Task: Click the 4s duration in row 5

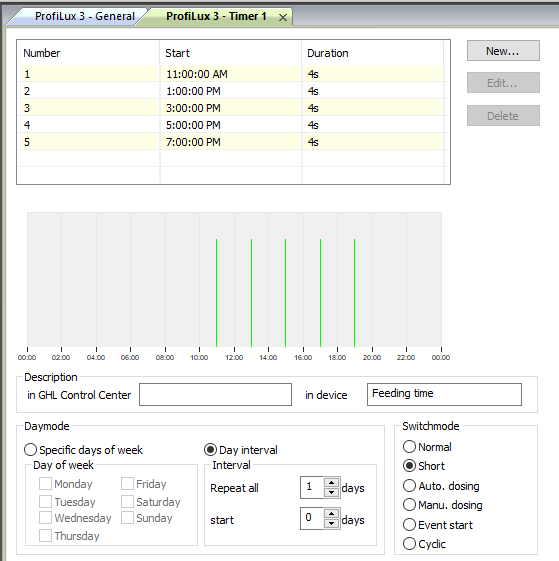Action: pos(313,142)
